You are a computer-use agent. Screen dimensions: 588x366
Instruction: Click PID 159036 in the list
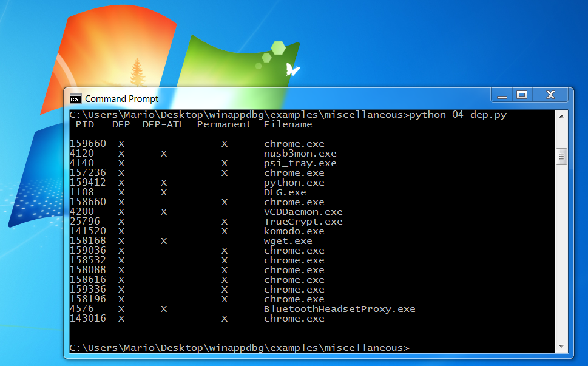pyautogui.click(x=88, y=251)
